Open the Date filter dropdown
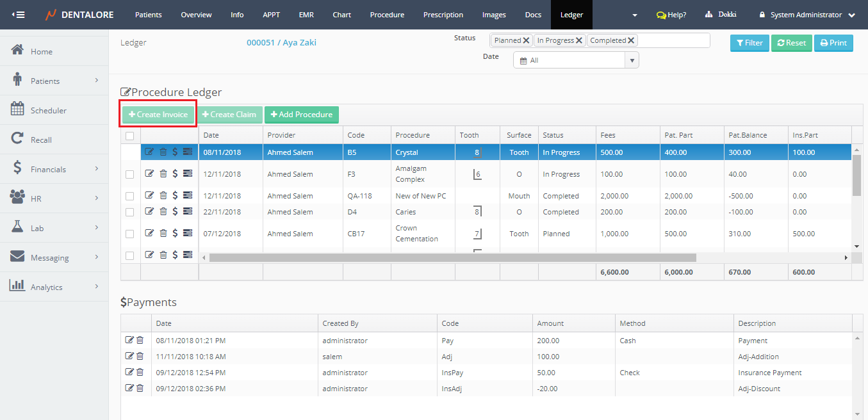Screen dimensions: 868x420 click(632, 60)
